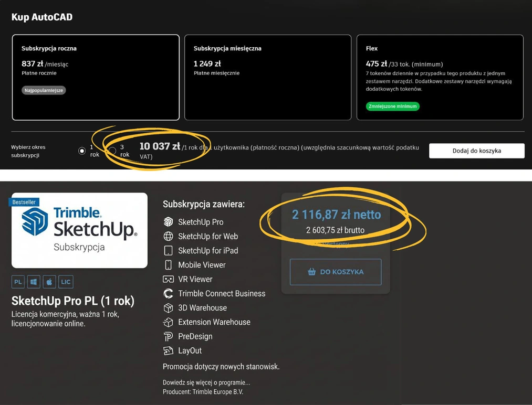Viewport: 532px width, 405px height.
Task: Click the Wybierz okres subskrypcji label
Action: pos(28,151)
